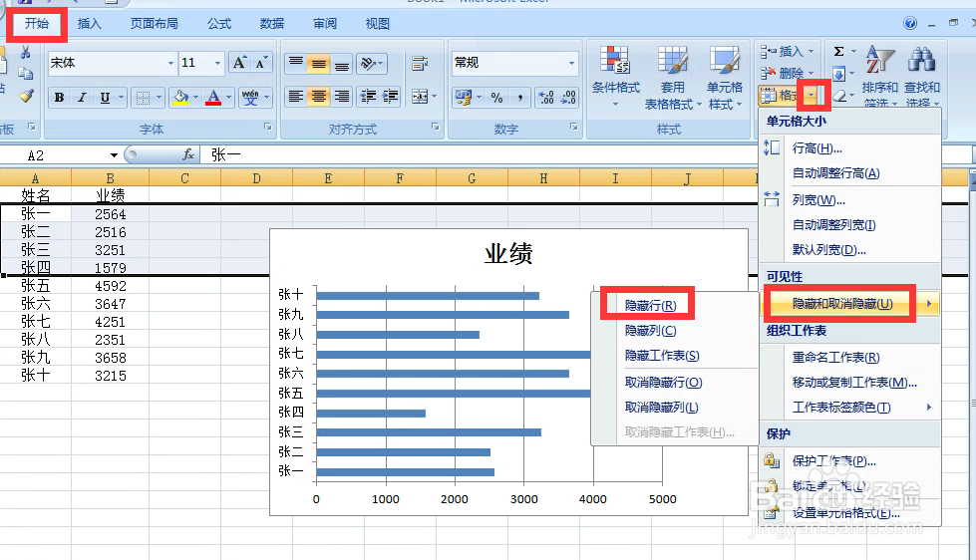This screenshot has height=560, width=976.
Task: Select column header B
Action: click(111, 178)
